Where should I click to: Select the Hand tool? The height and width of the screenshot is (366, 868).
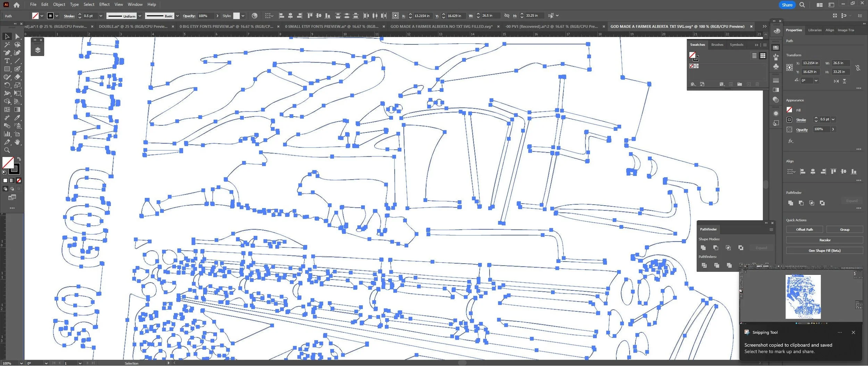click(17, 142)
